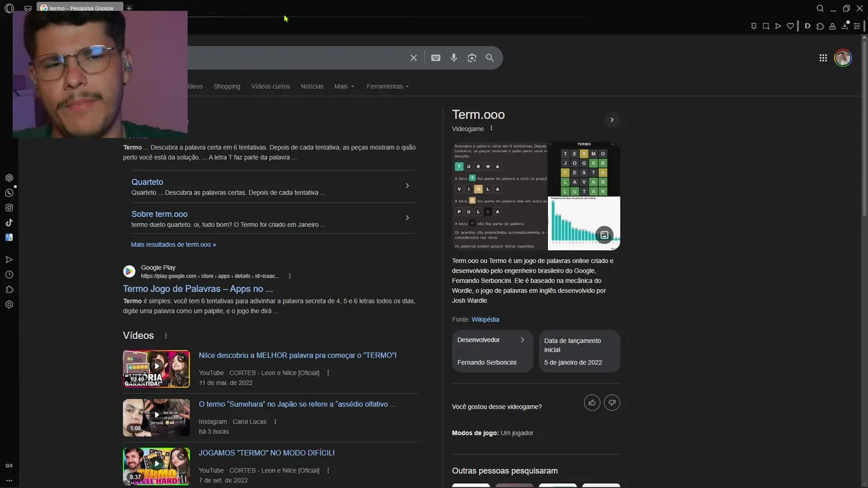The image size is (868, 488).
Task: Open the Sumehara Instagram video title link
Action: (x=297, y=404)
